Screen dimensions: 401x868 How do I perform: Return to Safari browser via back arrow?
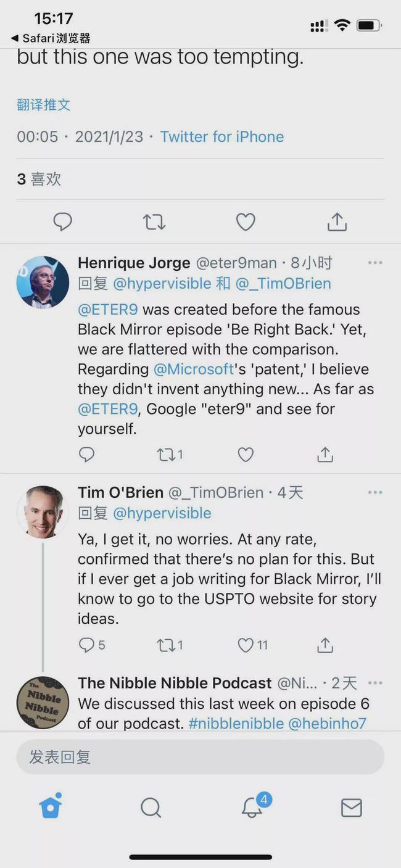pos(51,38)
